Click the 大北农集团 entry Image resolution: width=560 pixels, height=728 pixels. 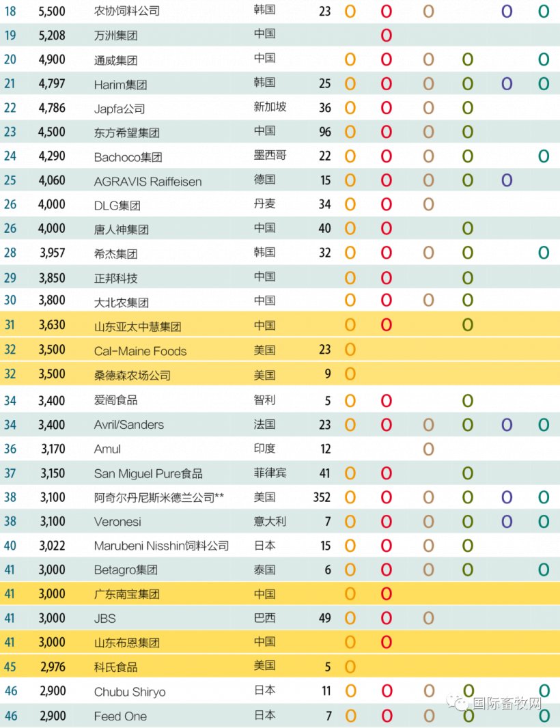pyautogui.click(x=121, y=303)
